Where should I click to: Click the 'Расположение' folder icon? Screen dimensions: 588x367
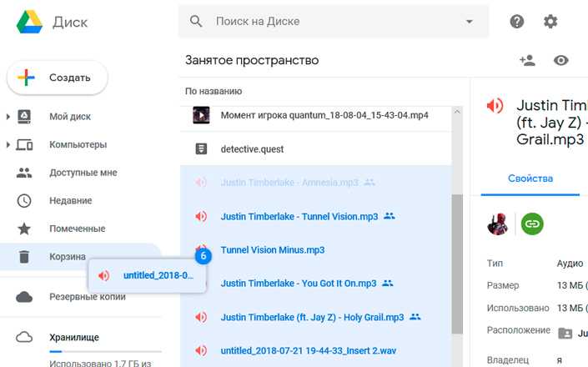pyautogui.click(x=565, y=333)
